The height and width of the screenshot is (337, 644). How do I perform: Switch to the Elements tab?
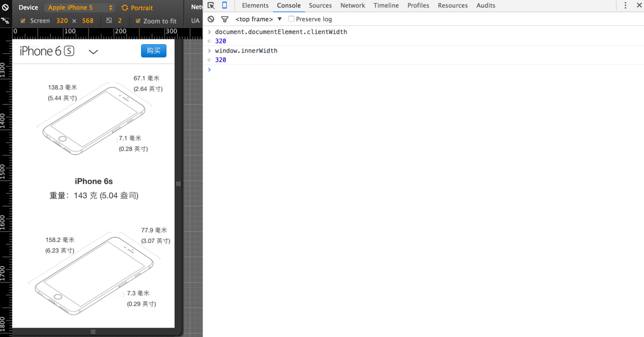(255, 5)
